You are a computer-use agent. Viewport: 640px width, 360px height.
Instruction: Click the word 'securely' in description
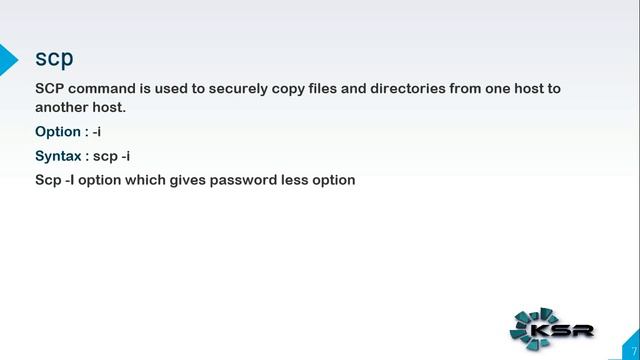(238, 89)
